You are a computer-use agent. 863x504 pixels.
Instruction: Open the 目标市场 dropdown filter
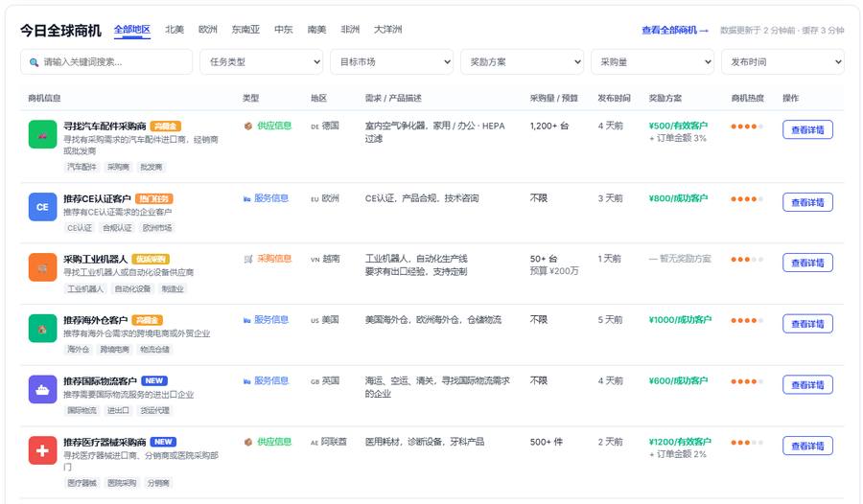point(392,62)
